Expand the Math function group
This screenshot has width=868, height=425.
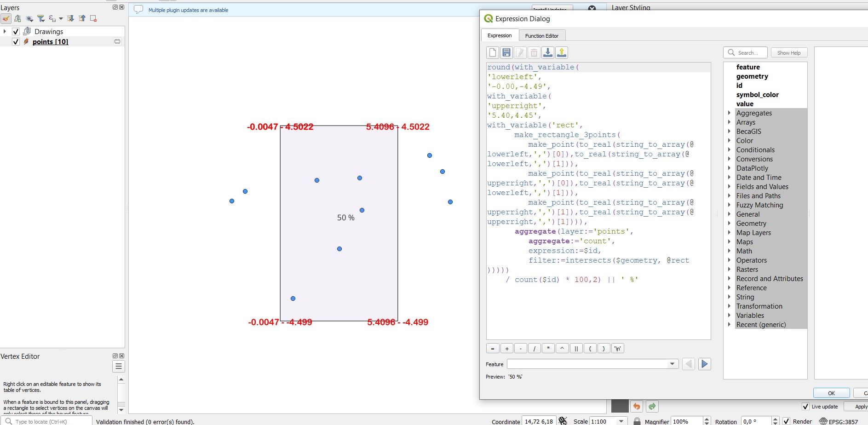[x=729, y=251]
